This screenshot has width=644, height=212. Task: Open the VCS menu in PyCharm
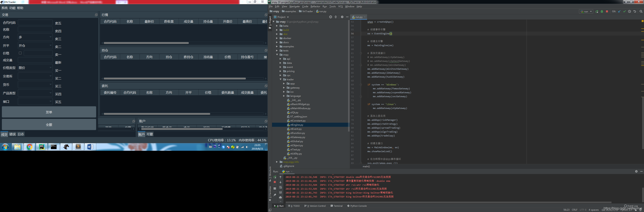tap(340, 6)
